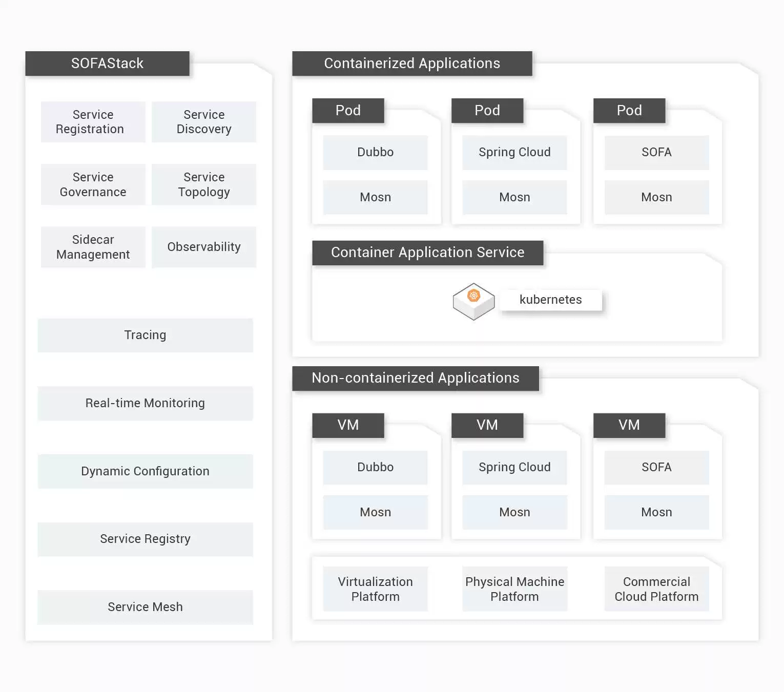This screenshot has width=784, height=692.
Task: Select the Service Discovery box
Action: pos(204,122)
